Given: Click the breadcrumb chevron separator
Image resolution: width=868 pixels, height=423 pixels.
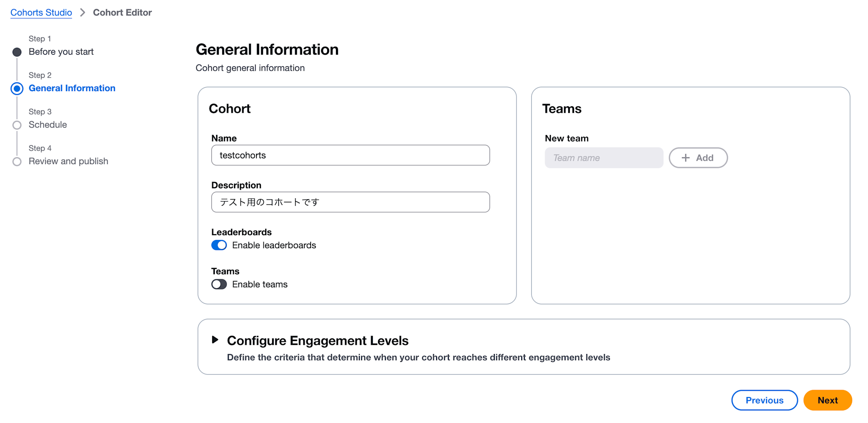Looking at the screenshot, I should (82, 13).
